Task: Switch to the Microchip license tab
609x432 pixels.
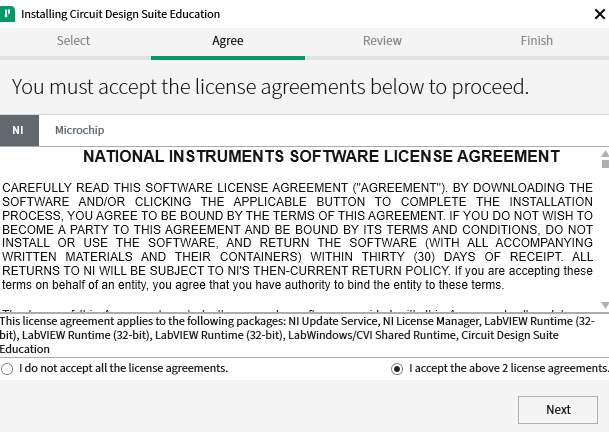Action: click(x=80, y=130)
